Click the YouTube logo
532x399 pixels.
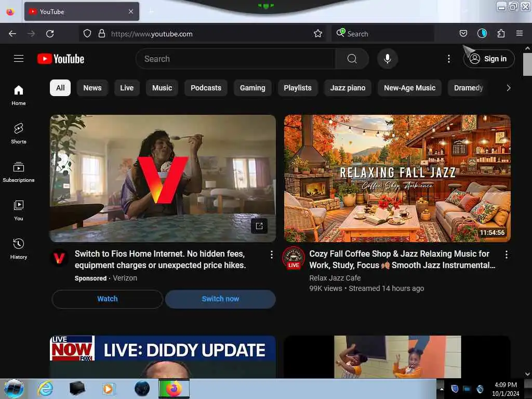[x=61, y=59]
